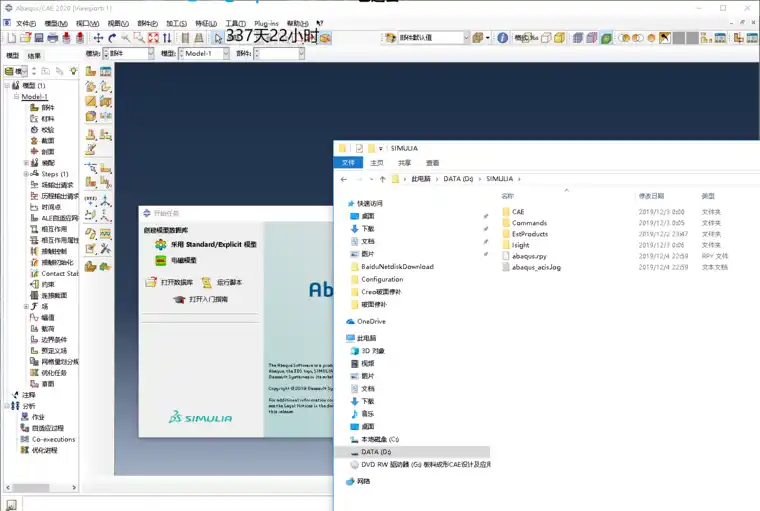Click the light bulb icon above model tree
The width and height of the screenshot is (760, 511).
(73, 71)
